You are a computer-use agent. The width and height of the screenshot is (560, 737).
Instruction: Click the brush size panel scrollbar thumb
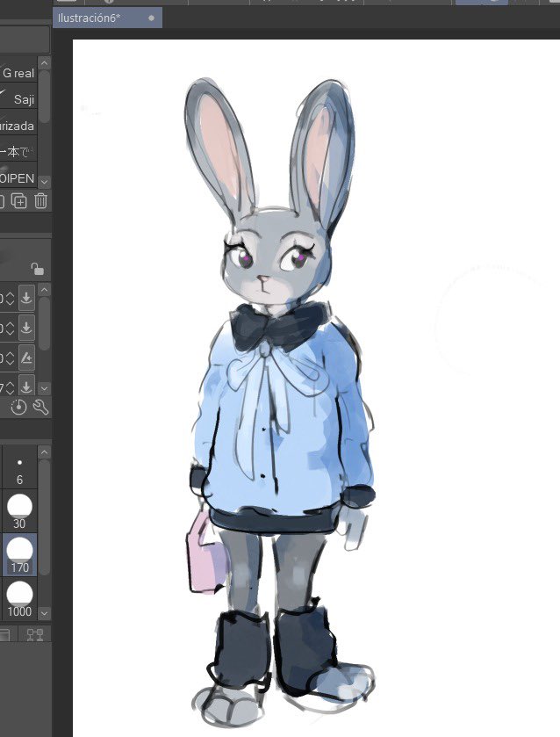pyautogui.click(x=44, y=517)
